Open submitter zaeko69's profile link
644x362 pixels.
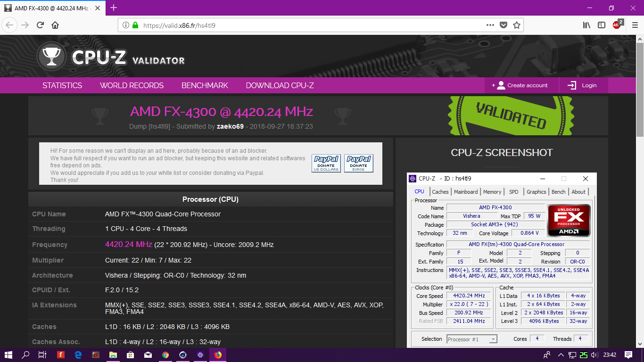tap(230, 126)
